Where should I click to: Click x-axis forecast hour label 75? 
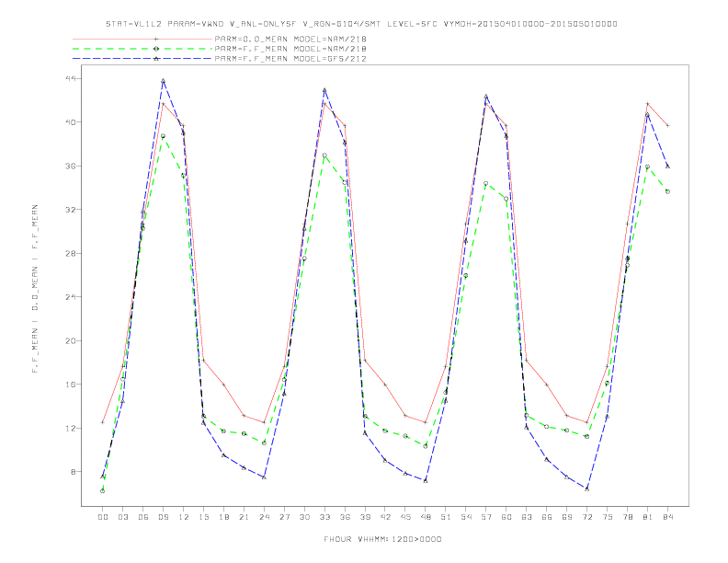(x=608, y=517)
